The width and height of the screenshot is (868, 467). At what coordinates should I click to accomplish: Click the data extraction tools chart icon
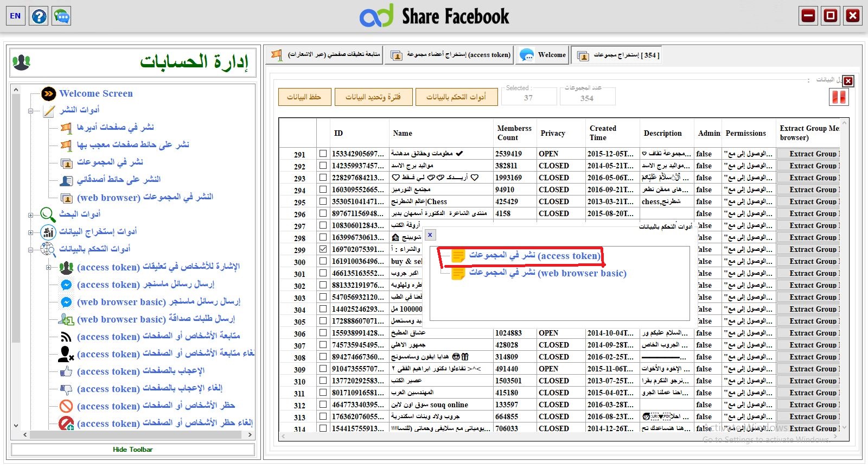48,232
